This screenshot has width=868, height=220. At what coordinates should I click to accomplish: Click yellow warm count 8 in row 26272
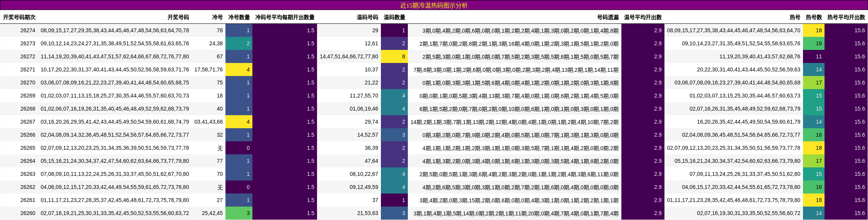pyautogui.click(x=394, y=56)
